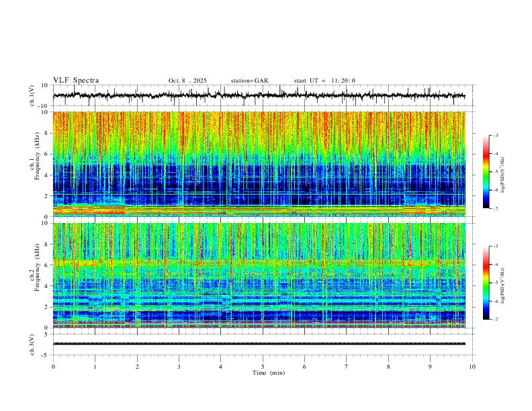Click inside the ch.2 spectrogram panel
The width and height of the screenshot is (532, 411).
click(x=259, y=275)
